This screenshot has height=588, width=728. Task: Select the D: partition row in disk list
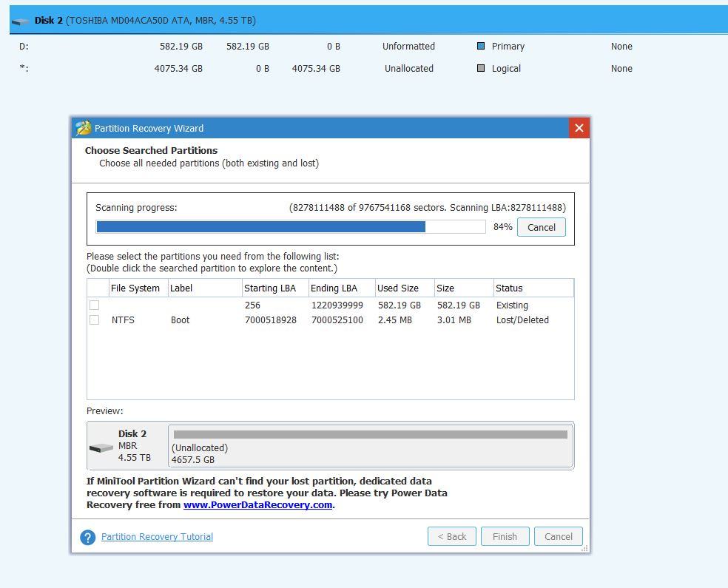coord(368,46)
